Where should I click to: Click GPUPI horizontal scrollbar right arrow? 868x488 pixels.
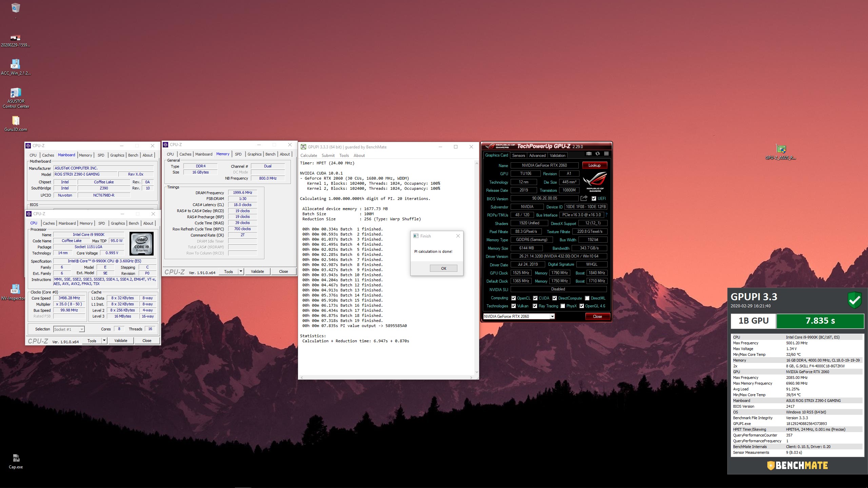point(471,377)
